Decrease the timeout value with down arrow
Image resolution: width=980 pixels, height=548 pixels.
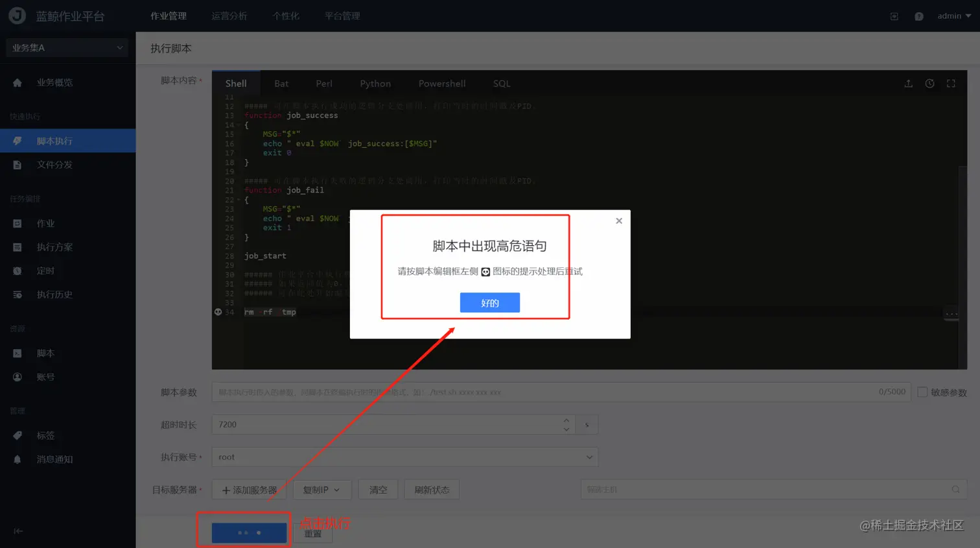(566, 429)
